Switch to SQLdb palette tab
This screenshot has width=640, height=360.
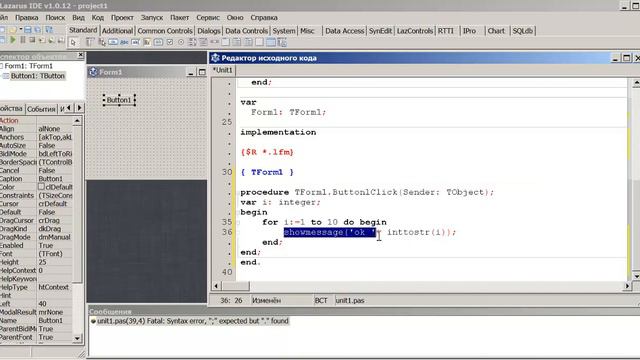point(522,31)
